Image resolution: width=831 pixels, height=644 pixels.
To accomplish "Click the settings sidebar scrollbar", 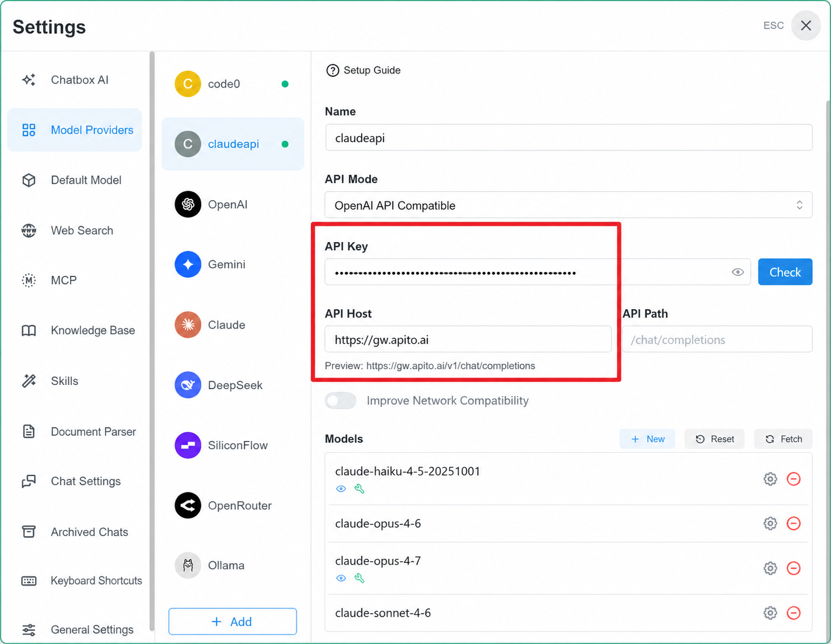I will coord(152,341).
